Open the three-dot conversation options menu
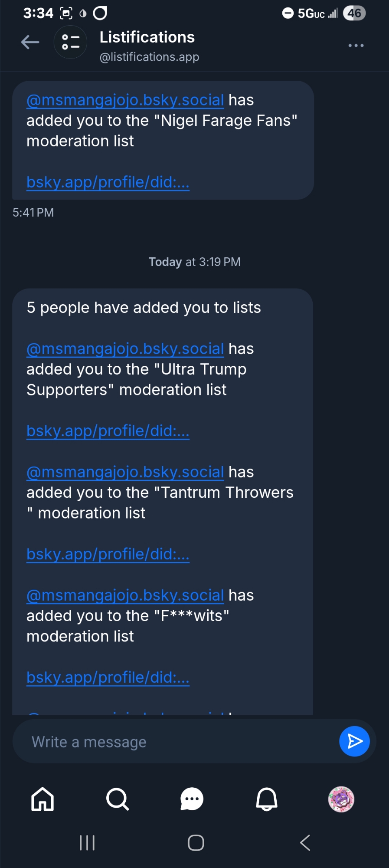 (356, 46)
